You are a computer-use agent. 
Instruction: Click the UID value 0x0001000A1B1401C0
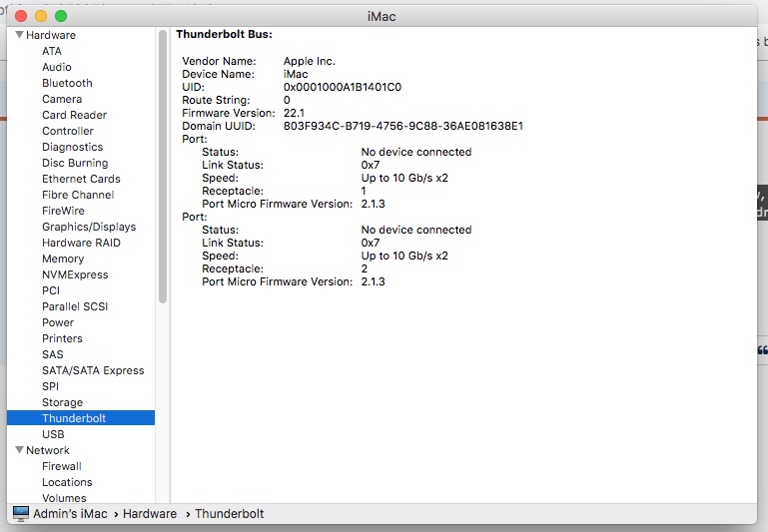343,87
